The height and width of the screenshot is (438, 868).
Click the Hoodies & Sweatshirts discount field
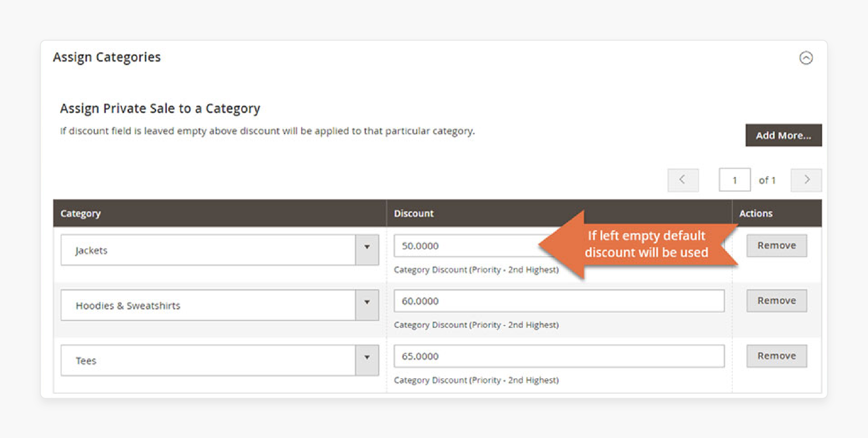558,302
